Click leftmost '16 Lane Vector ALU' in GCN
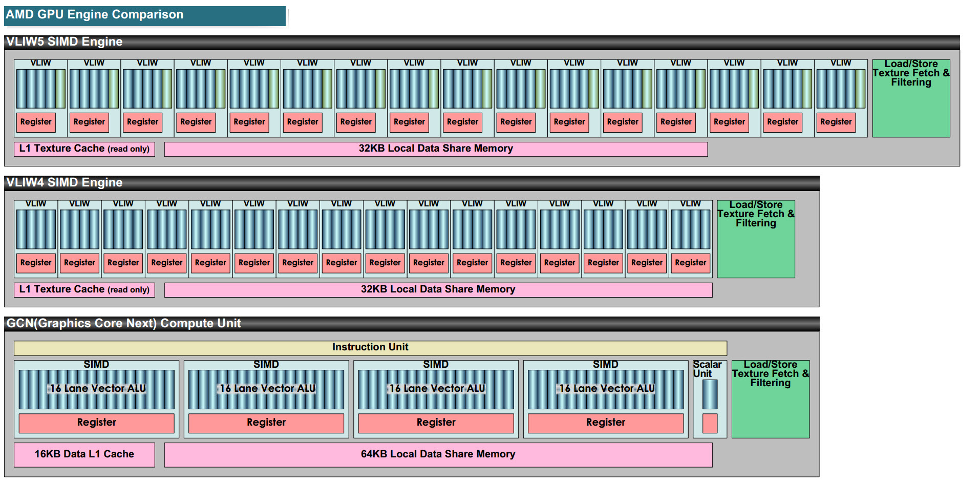 [x=97, y=389]
